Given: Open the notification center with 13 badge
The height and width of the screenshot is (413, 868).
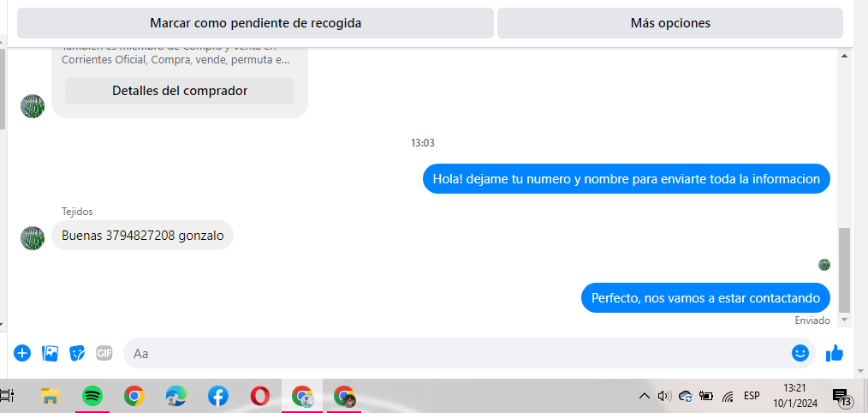Looking at the screenshot, I should pyautogui.click(x=841, y=397).
